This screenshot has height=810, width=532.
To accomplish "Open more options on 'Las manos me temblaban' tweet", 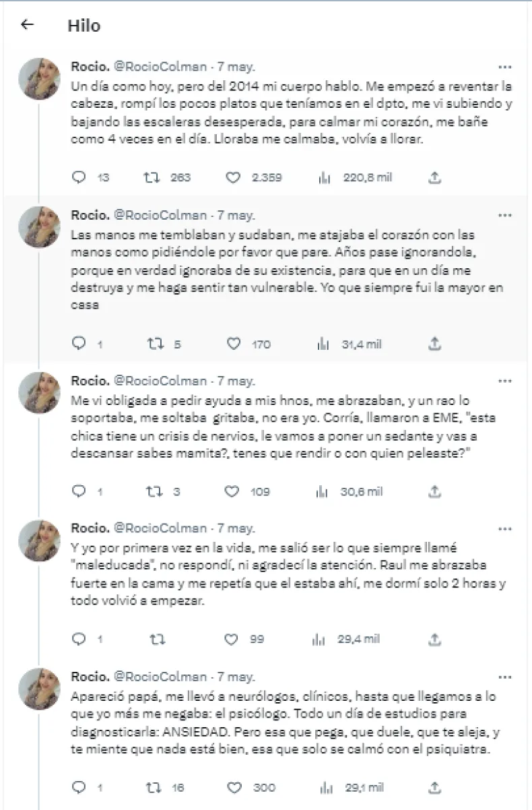I will tap(505, 216).
